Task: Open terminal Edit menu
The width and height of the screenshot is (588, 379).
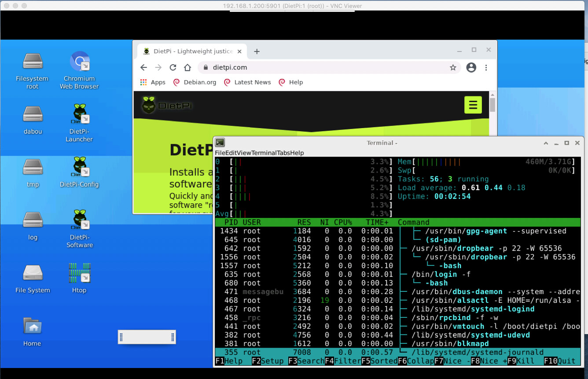Action: coord(231,153)
